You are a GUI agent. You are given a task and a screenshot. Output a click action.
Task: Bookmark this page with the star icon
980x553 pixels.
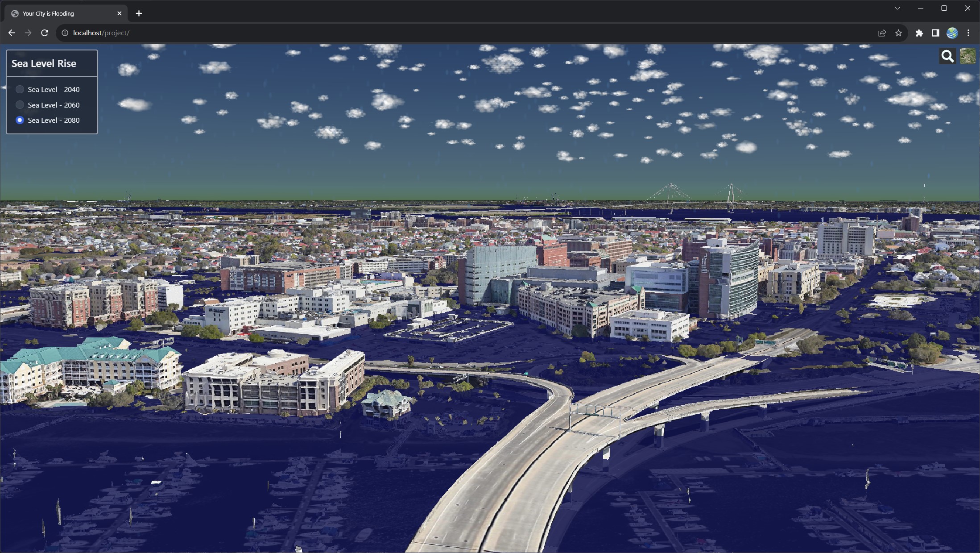click(898, 33)
